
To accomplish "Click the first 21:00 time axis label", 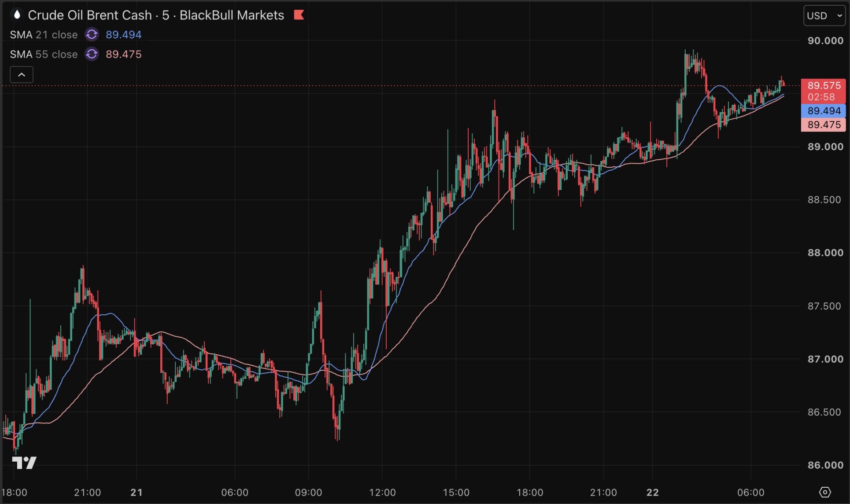I will 87,492.
